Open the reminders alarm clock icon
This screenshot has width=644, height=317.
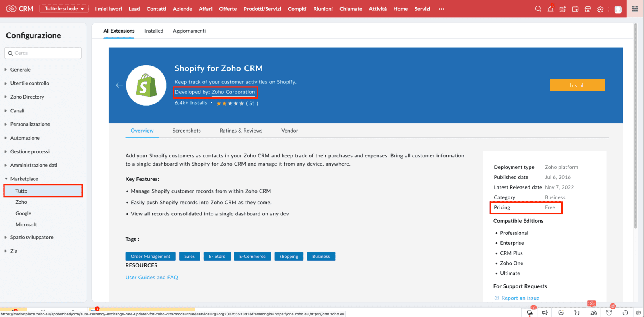[x=609, y=313]
